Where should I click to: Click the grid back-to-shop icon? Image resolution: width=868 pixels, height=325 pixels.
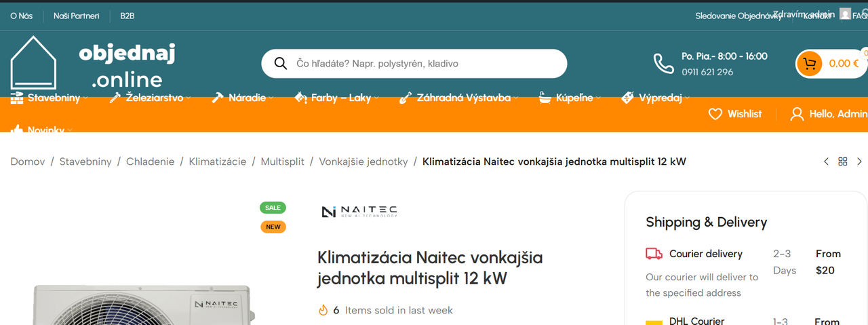click(x=843, y=161)
